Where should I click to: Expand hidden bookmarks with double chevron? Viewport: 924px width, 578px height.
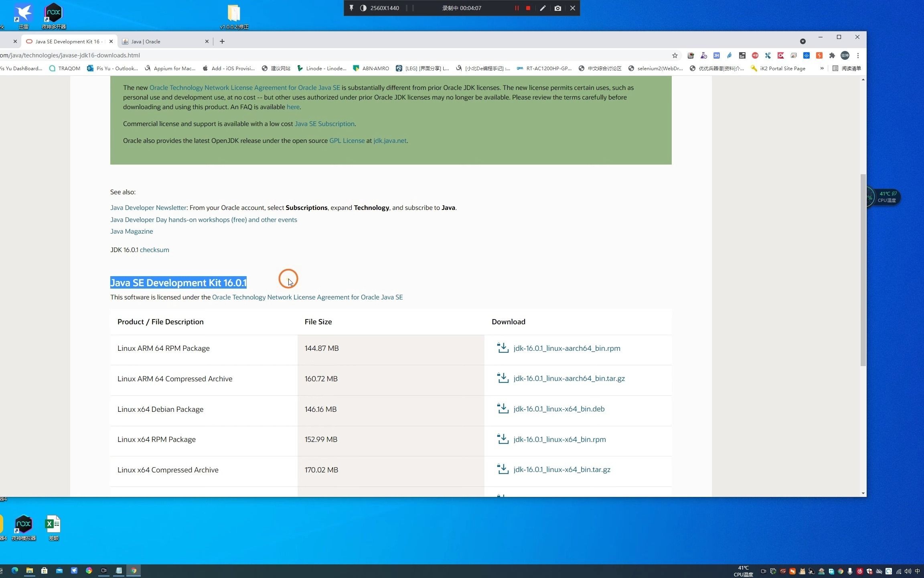pyautogui.click(x=822, y=68)
